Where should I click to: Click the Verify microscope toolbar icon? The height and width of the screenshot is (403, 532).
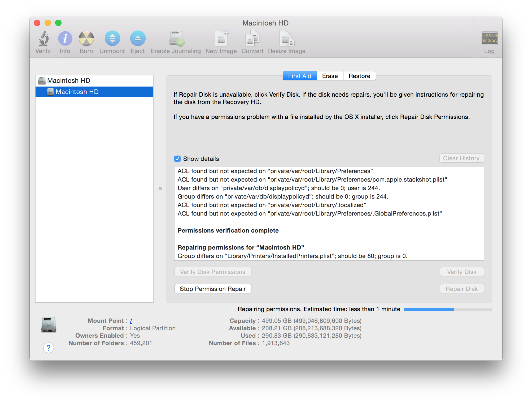(43, 38)
